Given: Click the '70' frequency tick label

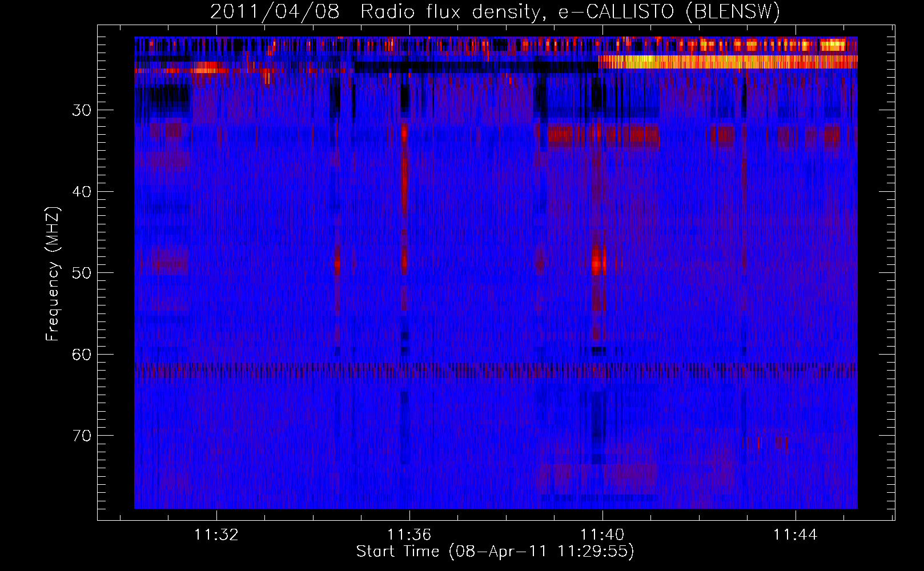Looking at the screenshot, I should pyautogui.click(x=82, y=436).
